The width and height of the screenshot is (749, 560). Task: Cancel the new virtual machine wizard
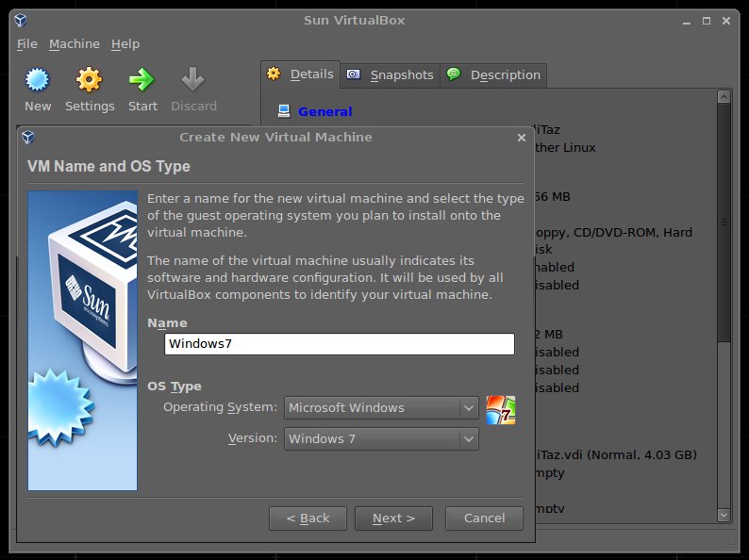pyautogui.click(x=484, y=519)
